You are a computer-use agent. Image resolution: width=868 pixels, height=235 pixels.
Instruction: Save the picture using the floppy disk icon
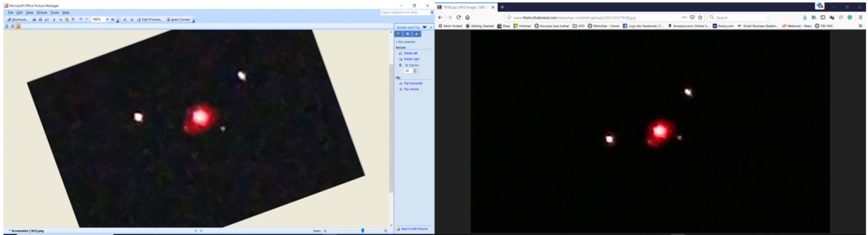click(34, 19)
